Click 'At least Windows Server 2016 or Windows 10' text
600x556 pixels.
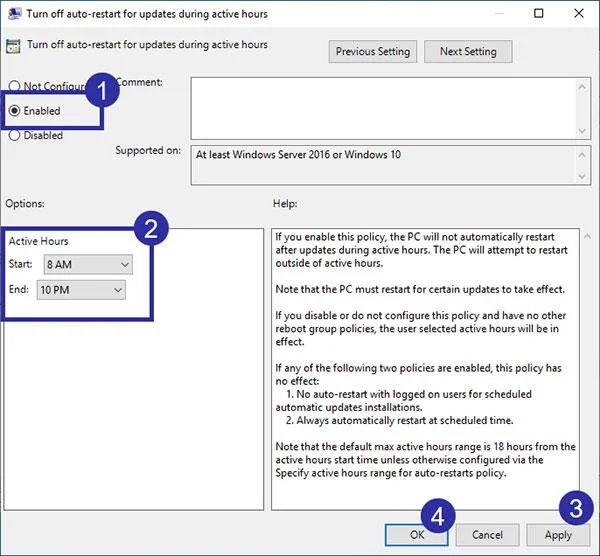(x=298, y=155)
